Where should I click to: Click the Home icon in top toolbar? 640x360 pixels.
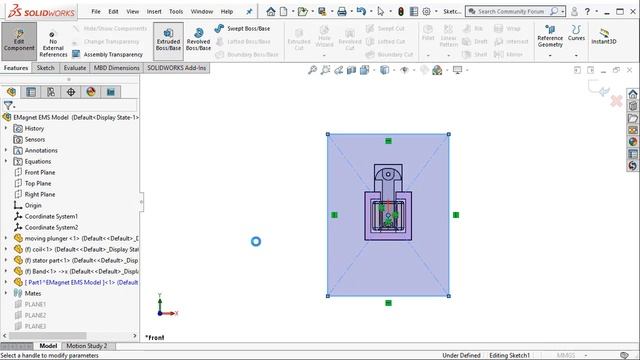click(271, 12)
